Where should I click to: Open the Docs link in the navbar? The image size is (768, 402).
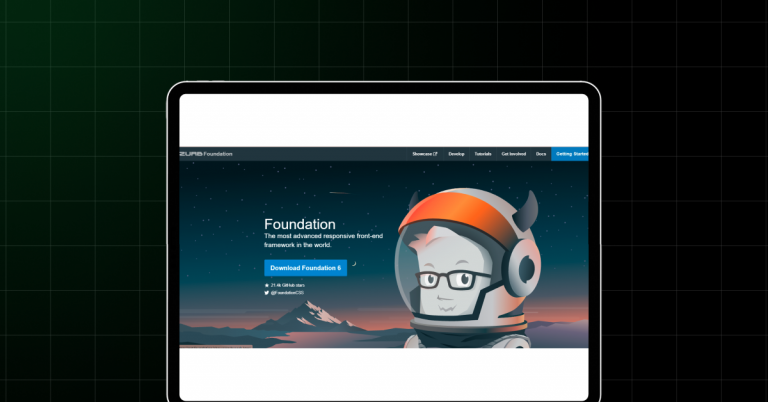541,154
